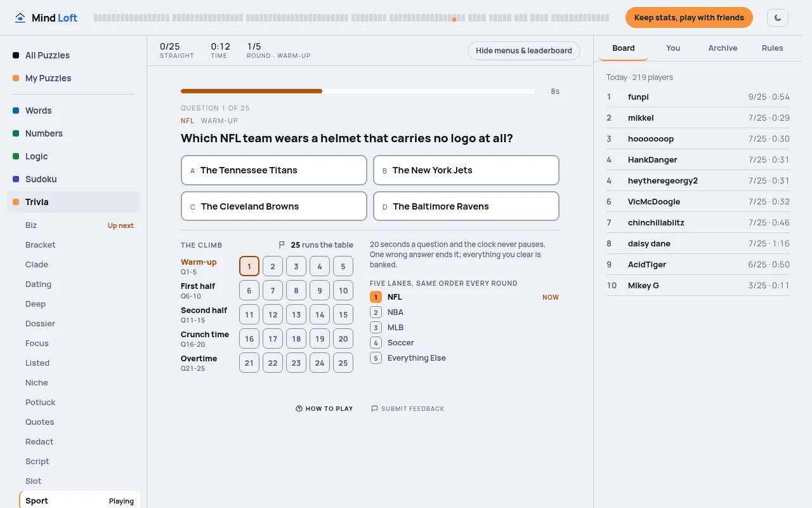Open the Potluck trivia game
Viewport: 812px width, 508px height.
click(x=79, y=403)
